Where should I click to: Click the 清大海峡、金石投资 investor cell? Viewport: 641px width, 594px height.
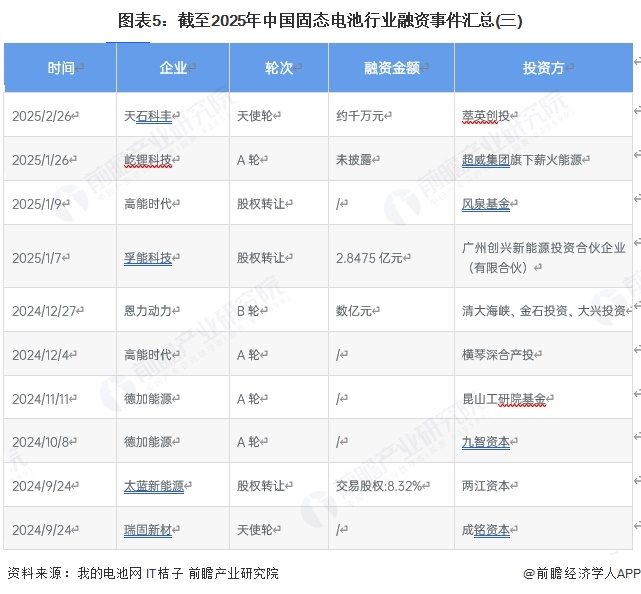(x=544, y=311)
